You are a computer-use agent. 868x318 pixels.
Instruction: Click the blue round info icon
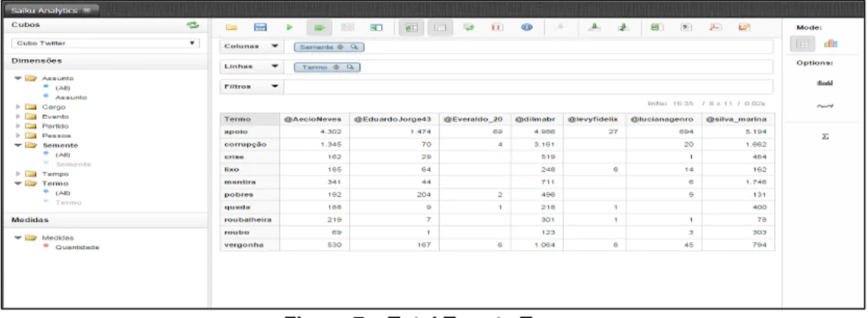(527, 27)
